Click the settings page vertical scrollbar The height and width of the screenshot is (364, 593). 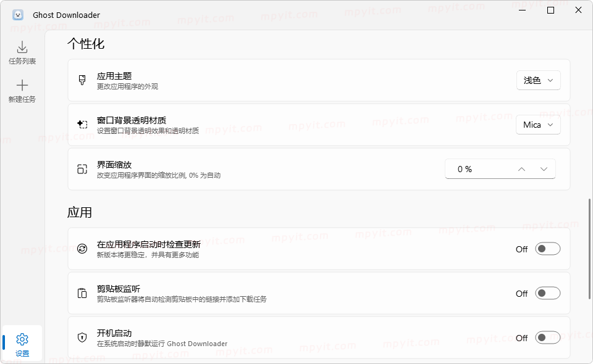[589, 249]
